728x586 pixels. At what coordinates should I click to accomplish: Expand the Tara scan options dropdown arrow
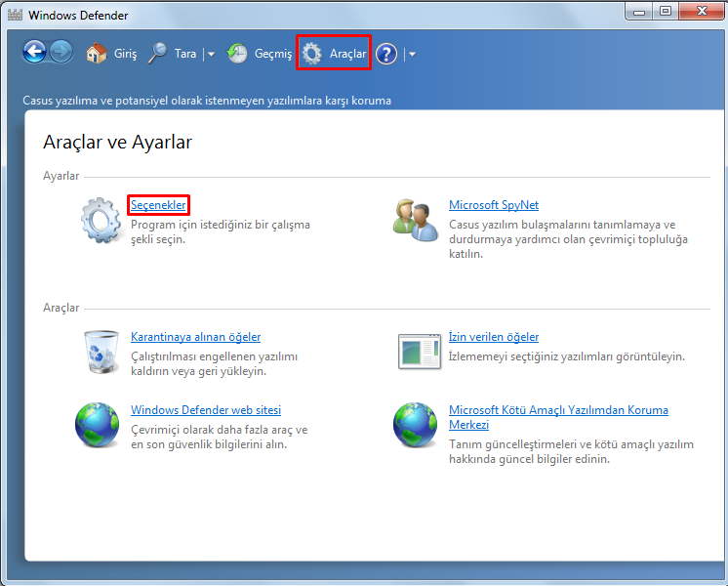211,55
